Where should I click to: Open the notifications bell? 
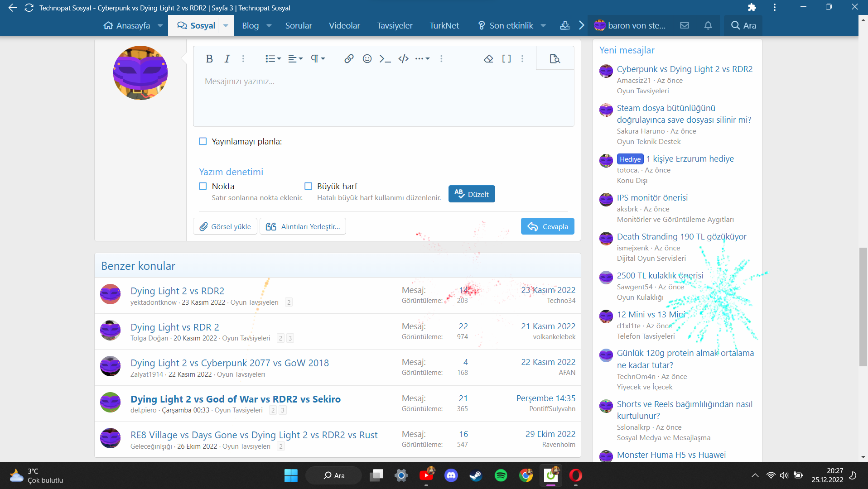click(708, 25)
